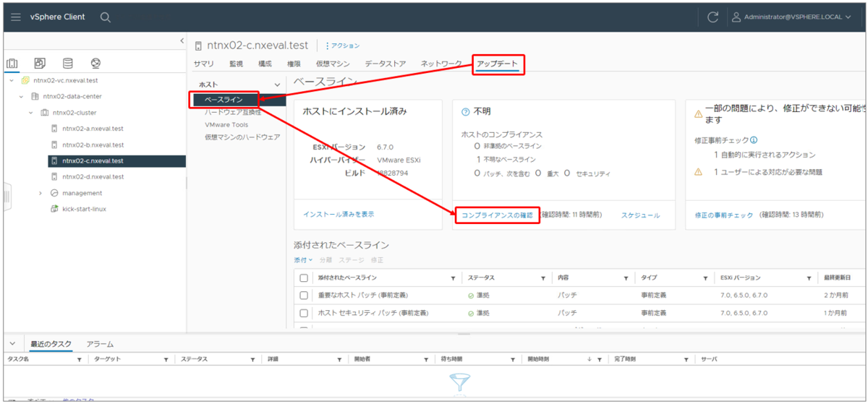Select the kick-start-linux virtual machine
This screenshot has width=868, height=404.
click(84, 209)
